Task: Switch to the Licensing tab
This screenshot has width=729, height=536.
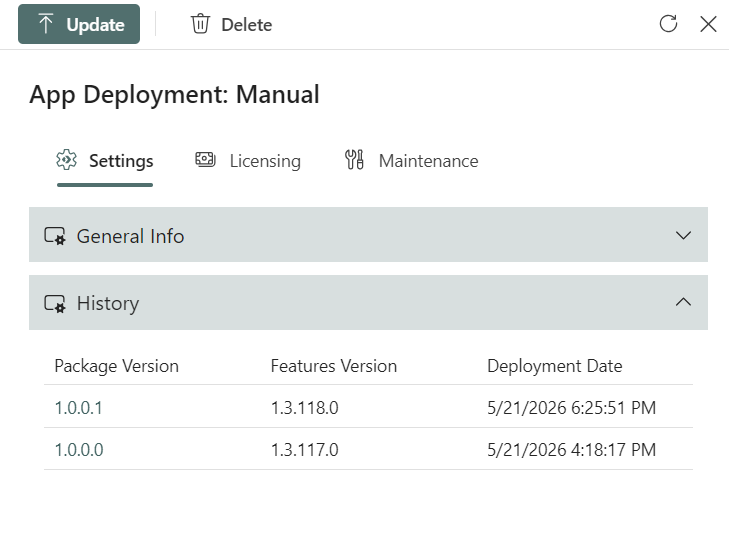Action: pos(248,161)
